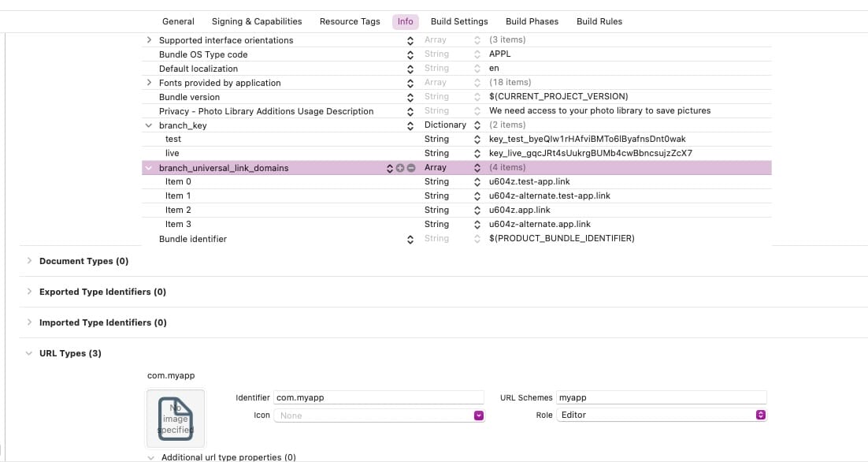Select the 'live' key under branch_key
Image resolution: width=868 pixels, height=462 pixels.
(172, 153)
